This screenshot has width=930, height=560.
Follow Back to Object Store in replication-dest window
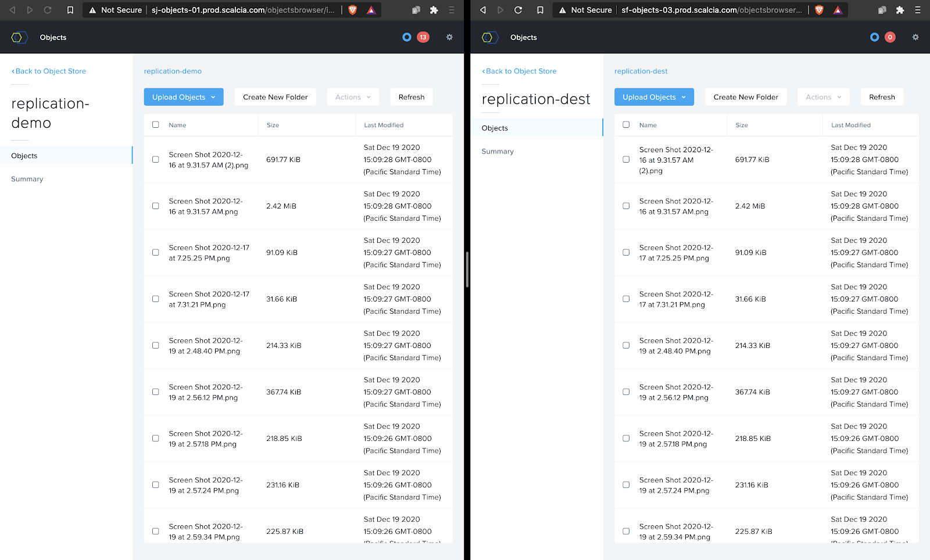519,71
